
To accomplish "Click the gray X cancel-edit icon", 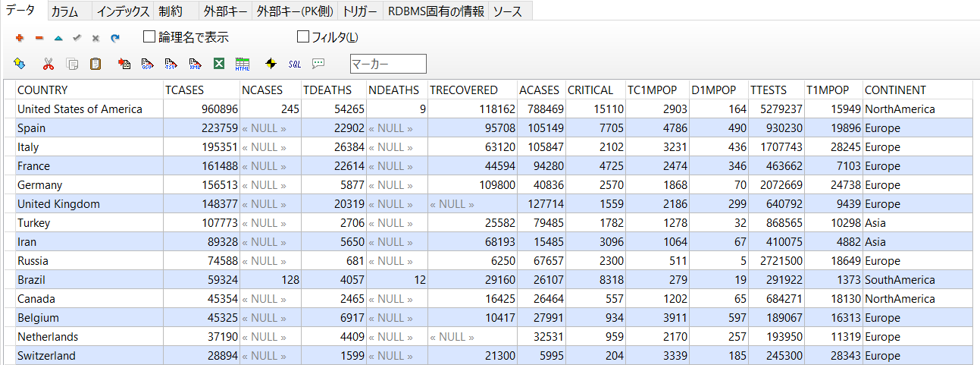I will (x=95, y=37).
